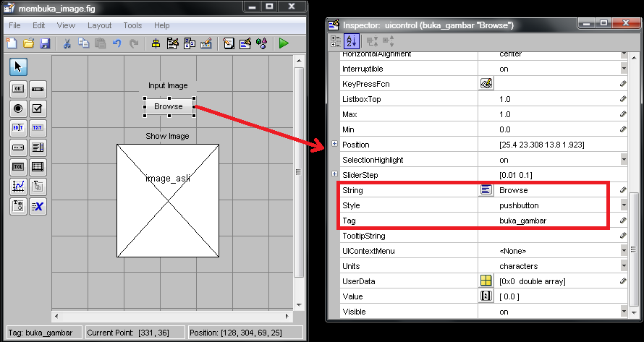Open the Interruptible dropdown
The width and height of the screenshot is (644, 342).
click(624, 69)
